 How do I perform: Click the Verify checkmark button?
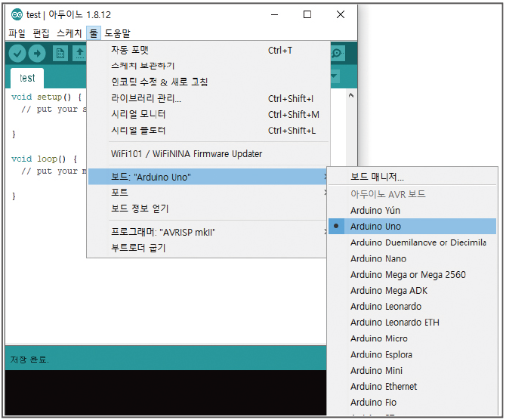tap(17, 54)
